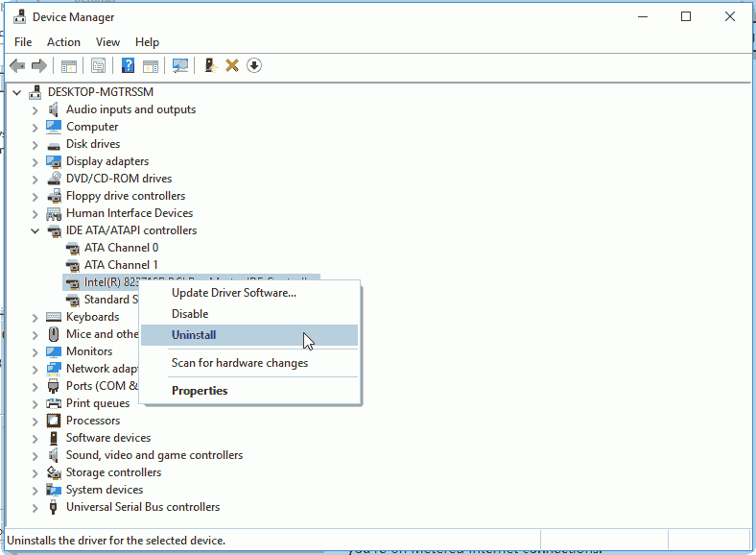Choose Disable from the context menu
The image size is (756, 555).
(249, 314)
